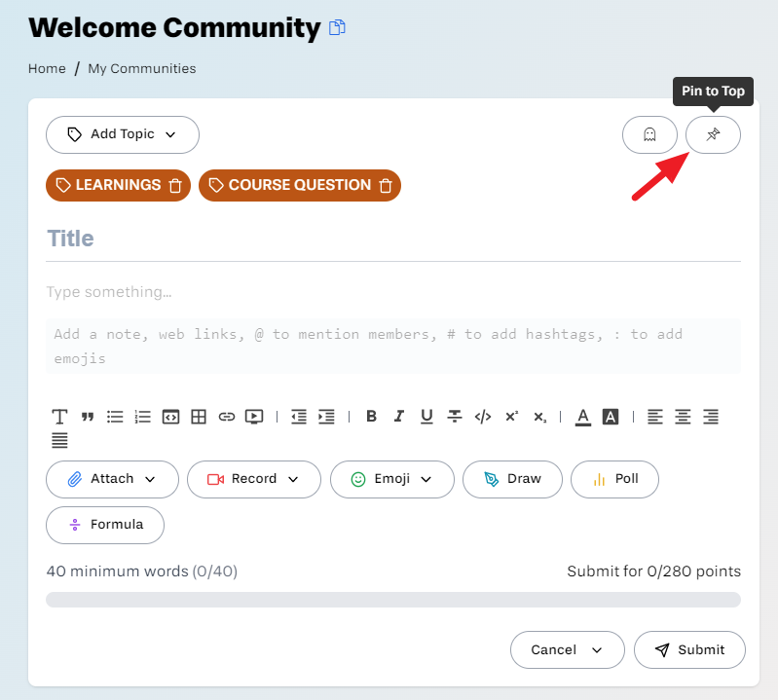The height and width of the screenshot is (700, 778).
Task: Toggle italic formatting
Action: 399,417
